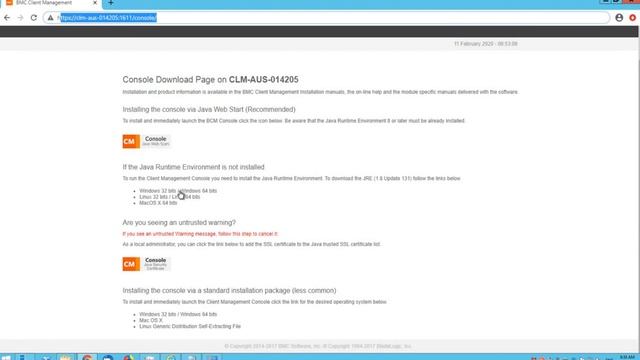
Task: Open the browser profile account icon
Action: [x=619, y=18]
